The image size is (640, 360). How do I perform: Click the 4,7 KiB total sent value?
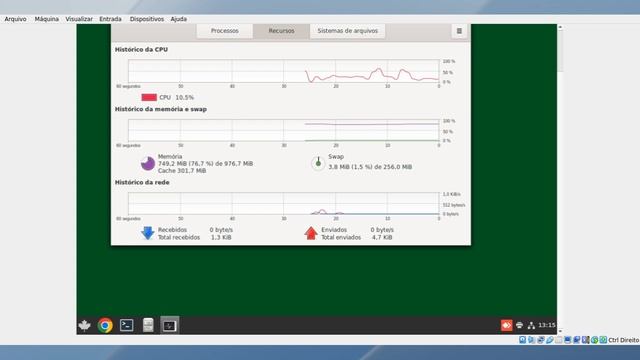click(x=382, y=237)
